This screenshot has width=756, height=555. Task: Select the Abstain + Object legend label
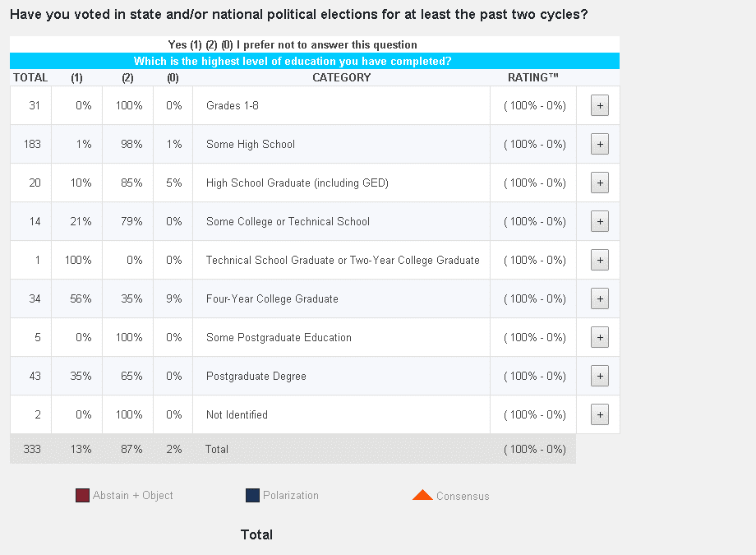coord(133,495)
